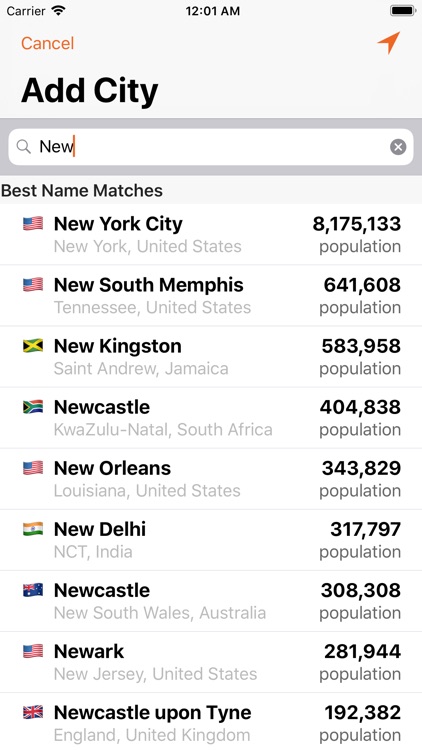Clear the search field text
This screenshot has width=422, height=750.
click(398, 147)
